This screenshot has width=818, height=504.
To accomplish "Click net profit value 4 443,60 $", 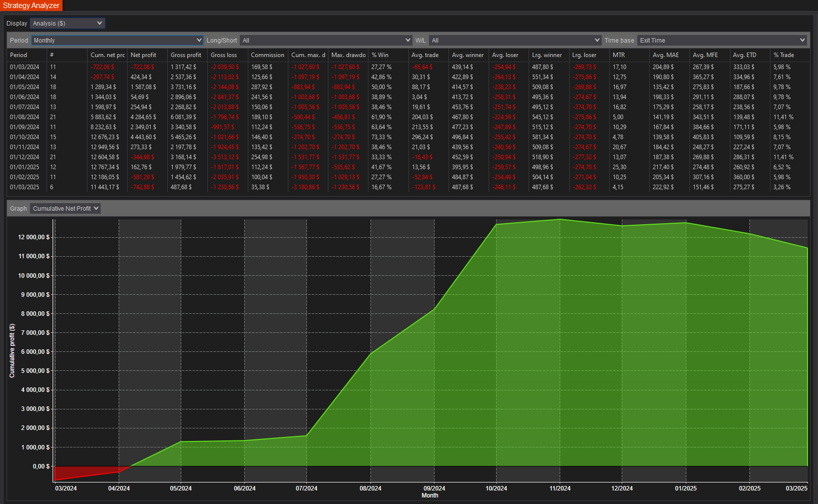I will point(143,137).
